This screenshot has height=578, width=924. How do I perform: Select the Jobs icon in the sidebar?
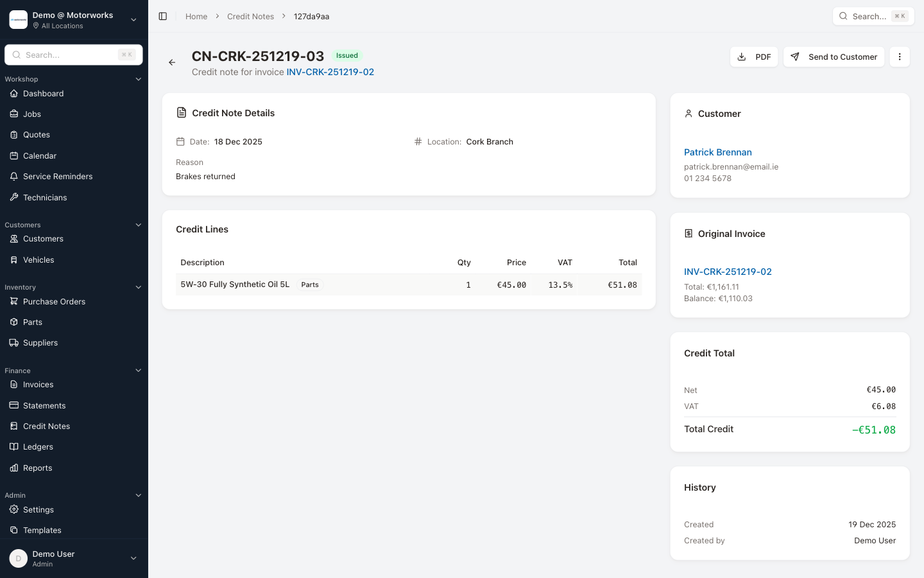tap(13, 114)
